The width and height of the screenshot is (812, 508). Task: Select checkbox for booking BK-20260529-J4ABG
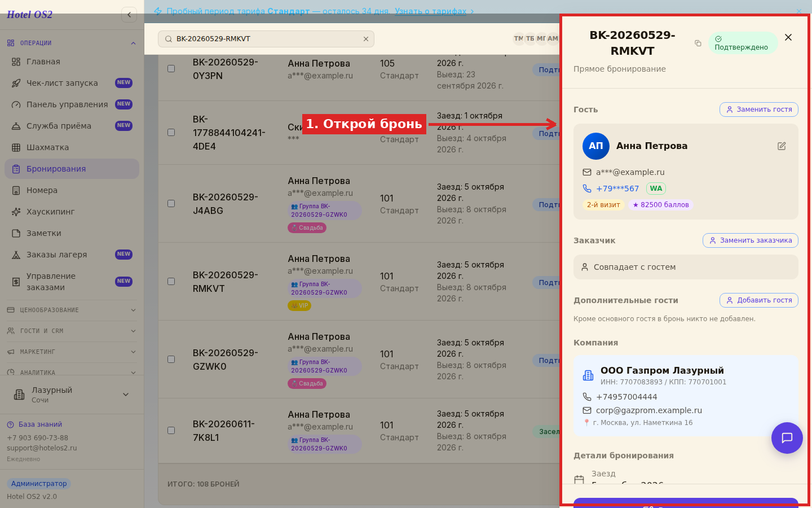pyautogui.click(x=171, y=204)
